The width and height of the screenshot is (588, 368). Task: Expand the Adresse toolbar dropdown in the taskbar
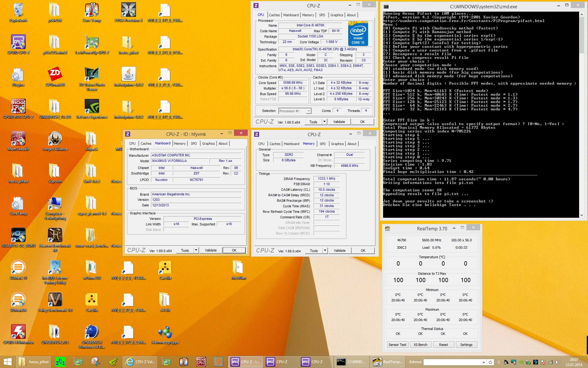[484, 362]
